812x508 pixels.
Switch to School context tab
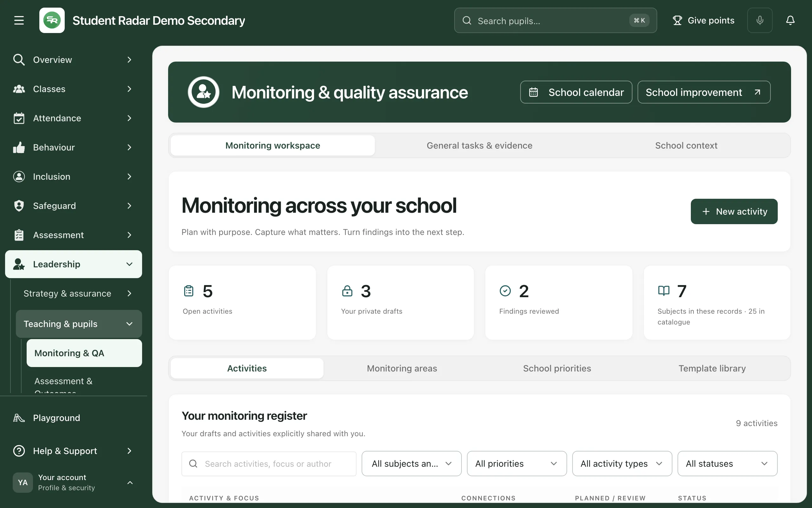[686, 145]
